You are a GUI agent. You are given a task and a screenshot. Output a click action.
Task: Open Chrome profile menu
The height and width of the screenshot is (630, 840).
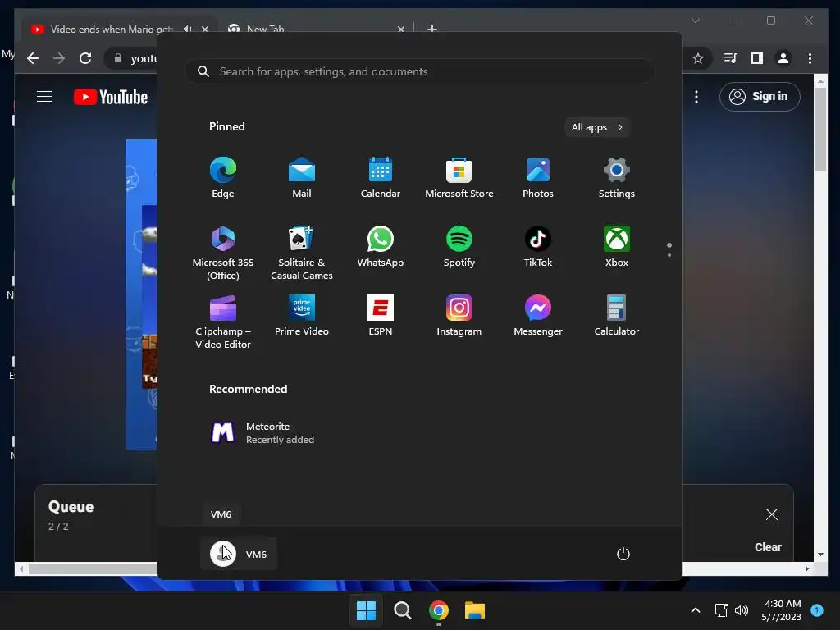pos(783,58)
